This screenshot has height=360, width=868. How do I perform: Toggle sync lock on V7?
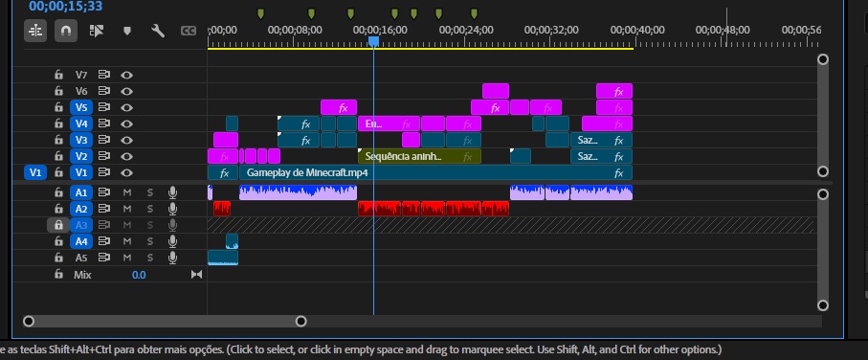click(104, 75)
